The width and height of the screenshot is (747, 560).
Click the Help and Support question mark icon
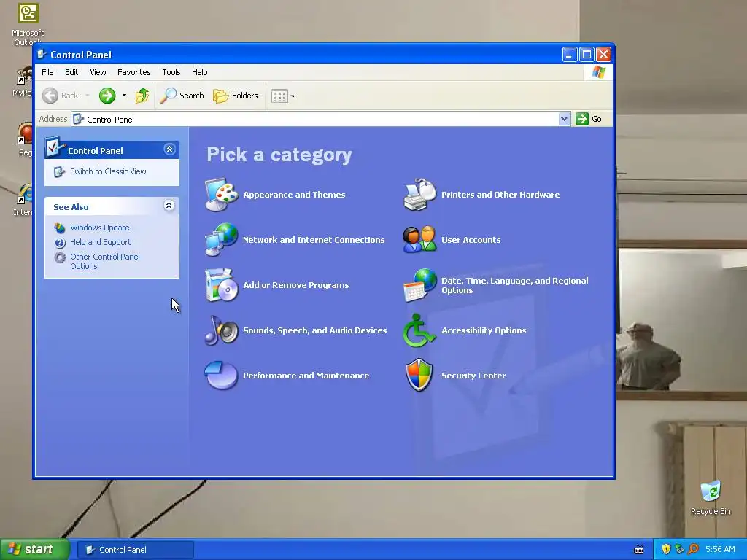tap(60, 243)
